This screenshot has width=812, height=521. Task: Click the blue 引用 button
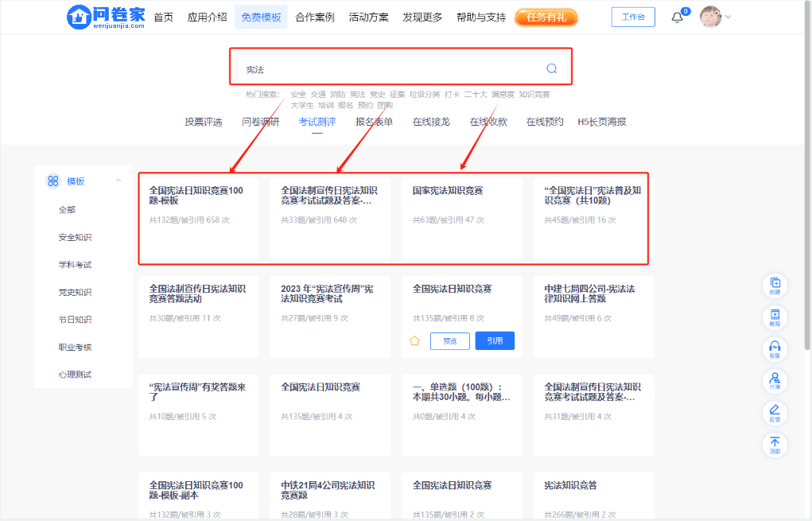[495, 340]
